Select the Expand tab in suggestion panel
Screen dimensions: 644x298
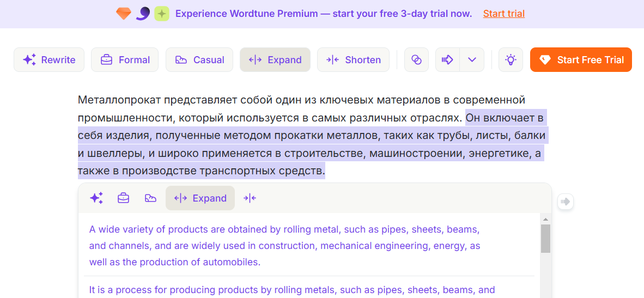201,198
